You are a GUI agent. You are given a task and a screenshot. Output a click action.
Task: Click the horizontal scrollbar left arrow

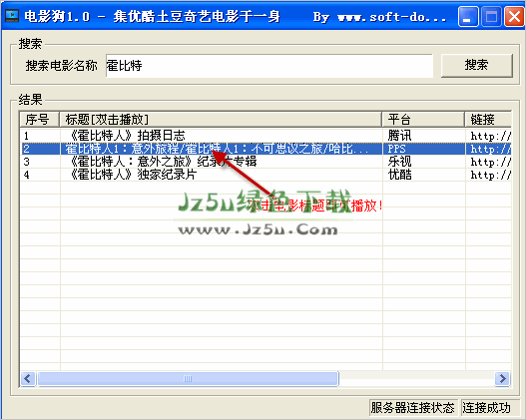pyautogui.click(x=28, y=379)
